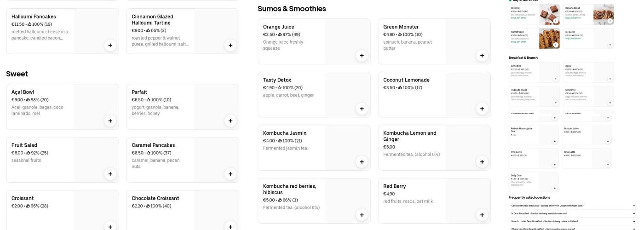Click the plus icon for Green Monster

pyautogui.click(x=482, y=56)
